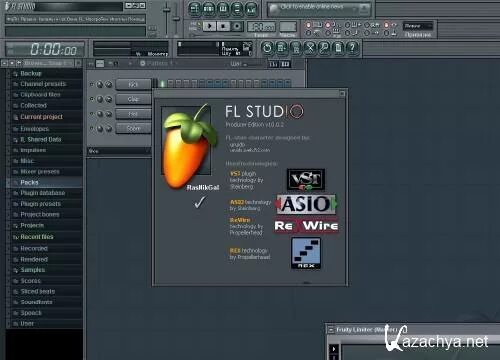500x360 pixels.
Task: Open the graph editor button in the step sequencer
Action: (x=273, y=64)
